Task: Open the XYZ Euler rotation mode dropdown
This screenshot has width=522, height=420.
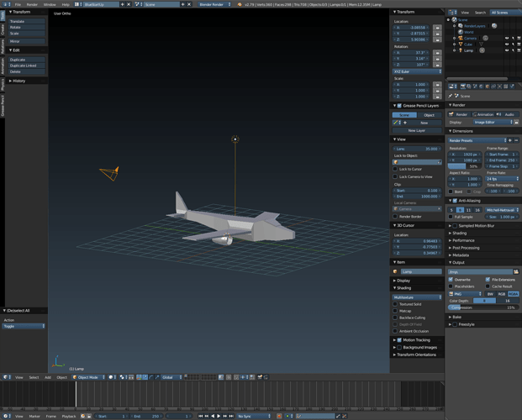Action: coord(417,71)
